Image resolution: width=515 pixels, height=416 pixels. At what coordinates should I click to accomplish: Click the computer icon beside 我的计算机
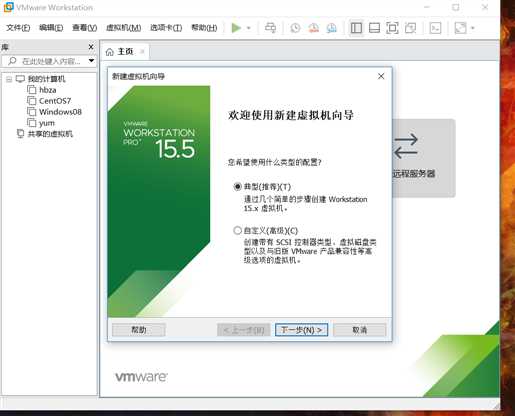tap(20, 79)
